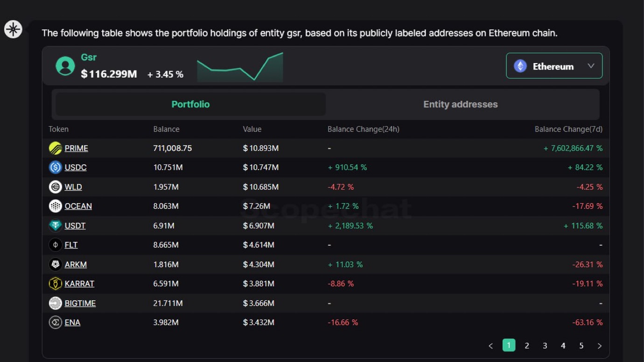Click USDT 7d change + 115.68 %
Viewport: 644px width, 362px height.
pos(583,226)
